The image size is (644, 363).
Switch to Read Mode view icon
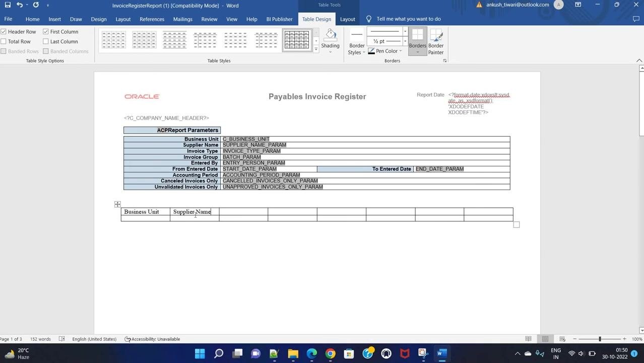528,339
